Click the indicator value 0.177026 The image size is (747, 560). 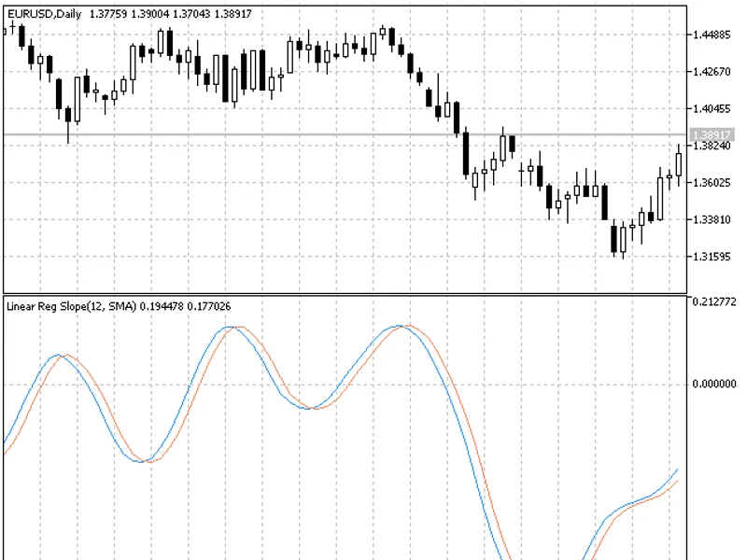click(208, 306)
